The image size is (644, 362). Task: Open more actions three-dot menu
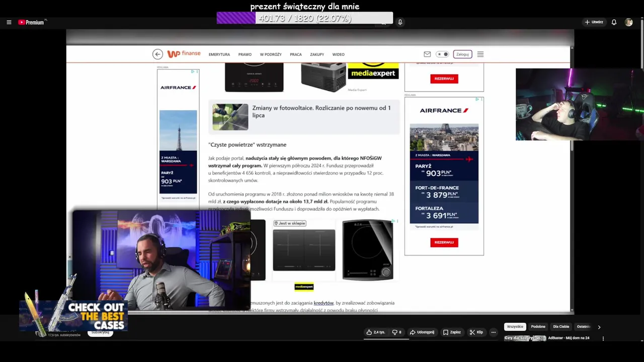click(494, 332)
